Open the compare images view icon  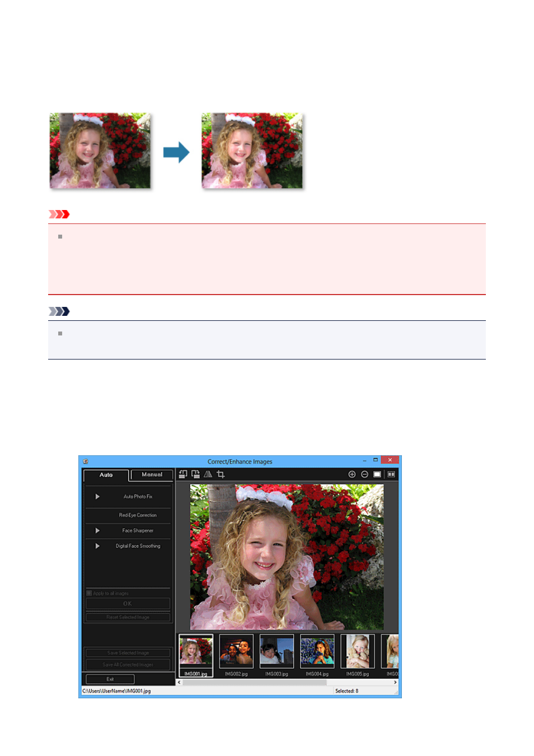(x=391, y=474)
